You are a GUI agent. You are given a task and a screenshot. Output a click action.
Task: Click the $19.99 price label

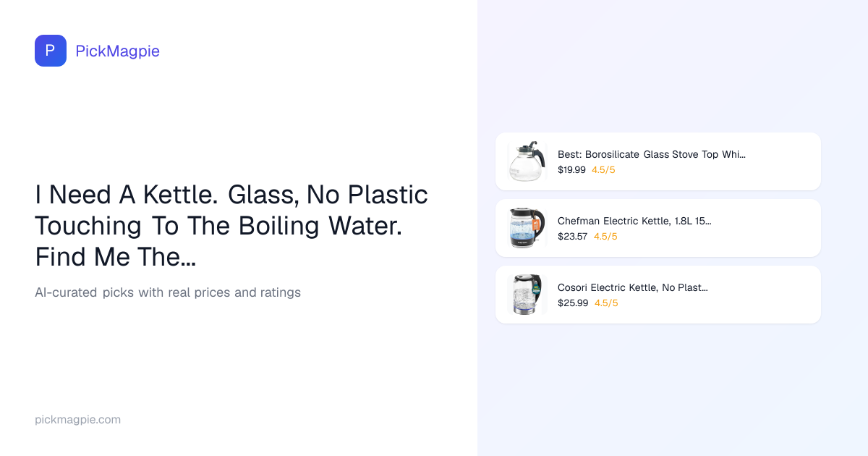571,170
